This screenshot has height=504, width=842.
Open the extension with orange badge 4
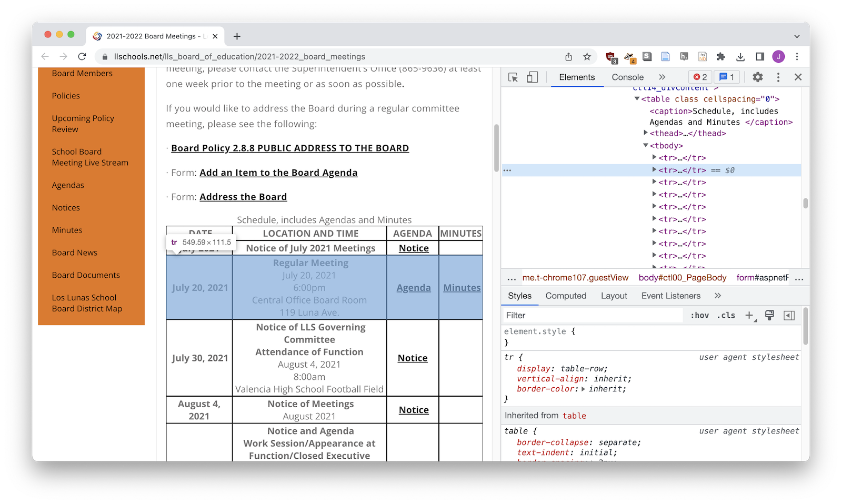pos(629,57)
